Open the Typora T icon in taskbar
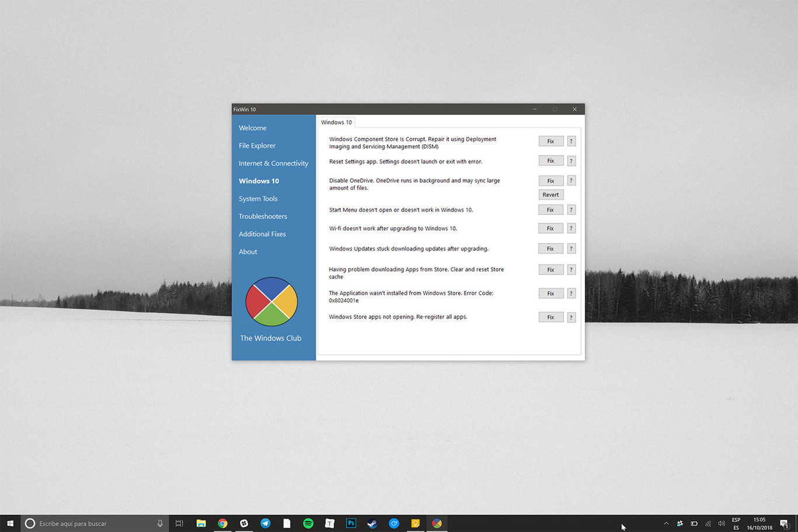The width and height of the screenshot is (798, 532). (x=329, y=523)
